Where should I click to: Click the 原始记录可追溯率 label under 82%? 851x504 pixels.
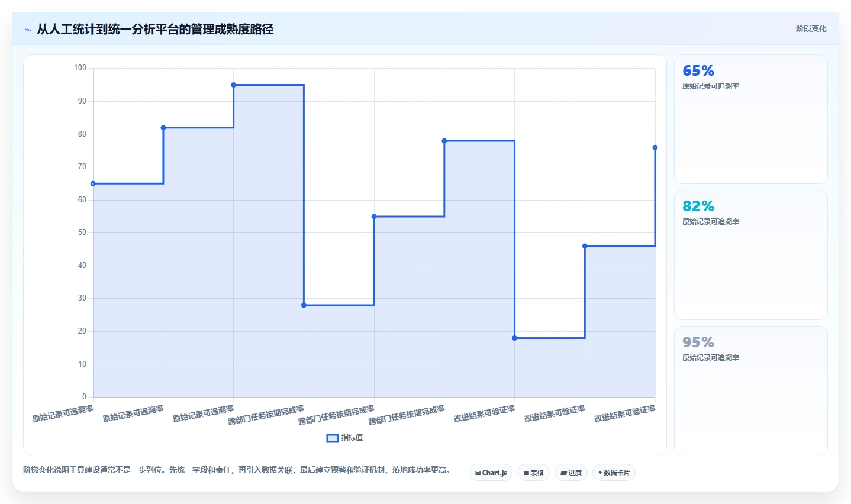coord(711,222)
